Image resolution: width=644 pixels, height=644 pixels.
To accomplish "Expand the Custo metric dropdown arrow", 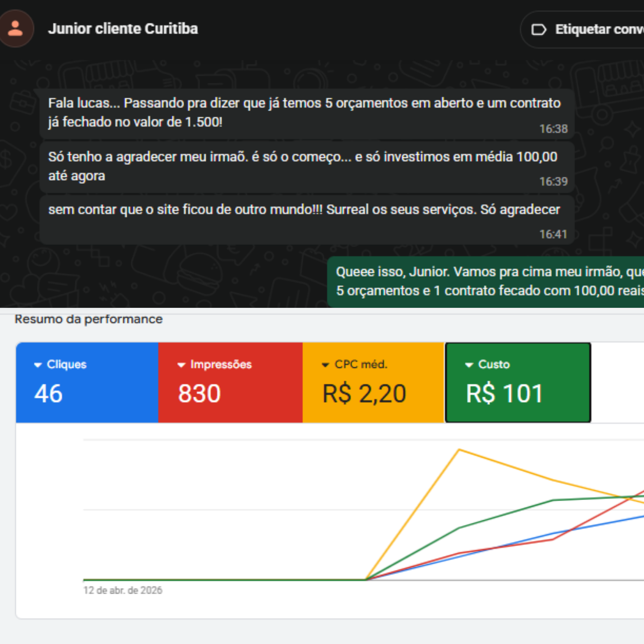I will coord(469,365).
